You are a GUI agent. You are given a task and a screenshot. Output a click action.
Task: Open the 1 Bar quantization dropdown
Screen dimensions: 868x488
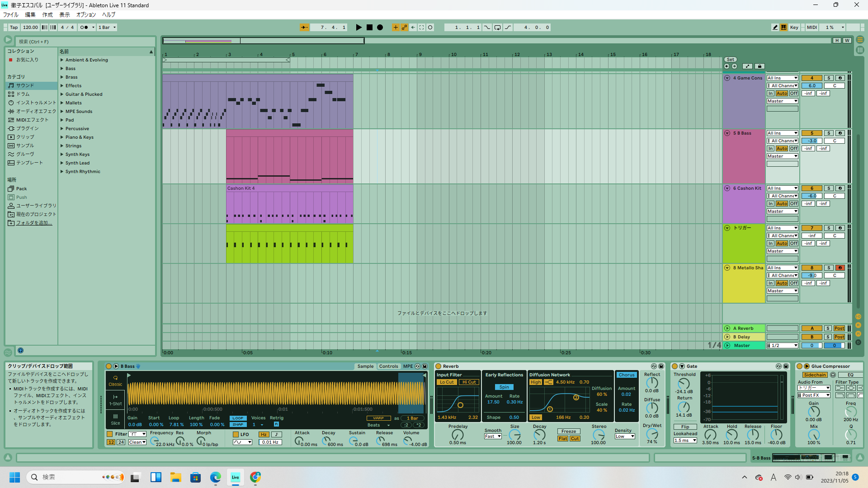click(x=107, y=28)
